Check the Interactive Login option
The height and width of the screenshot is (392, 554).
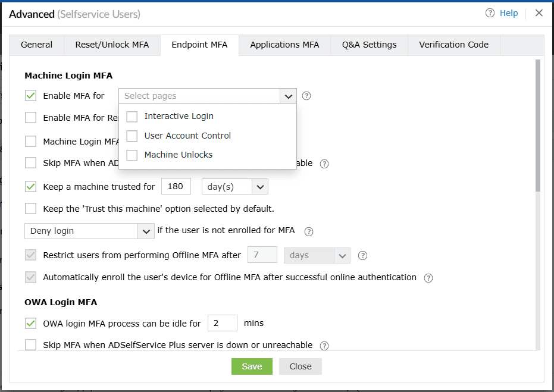click(x=132, y=117)
